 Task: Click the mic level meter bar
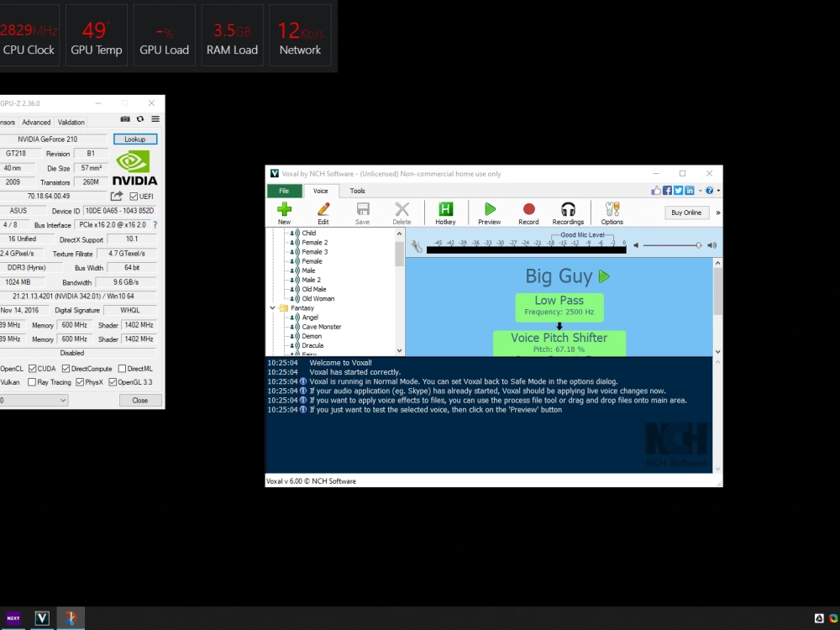[526, 249]
